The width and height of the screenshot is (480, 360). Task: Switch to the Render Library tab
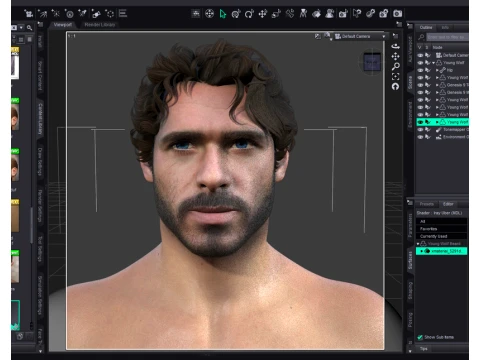[x=100, y=25]
